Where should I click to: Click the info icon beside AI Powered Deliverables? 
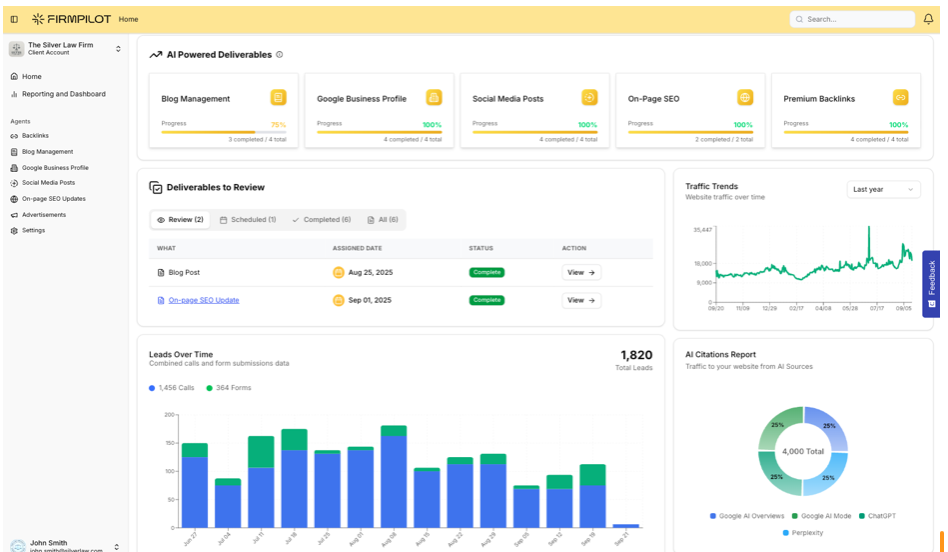coord(280,55)
